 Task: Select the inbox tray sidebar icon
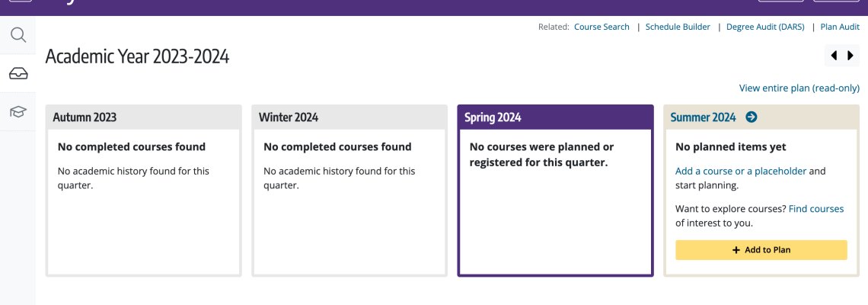coord(18,73)
